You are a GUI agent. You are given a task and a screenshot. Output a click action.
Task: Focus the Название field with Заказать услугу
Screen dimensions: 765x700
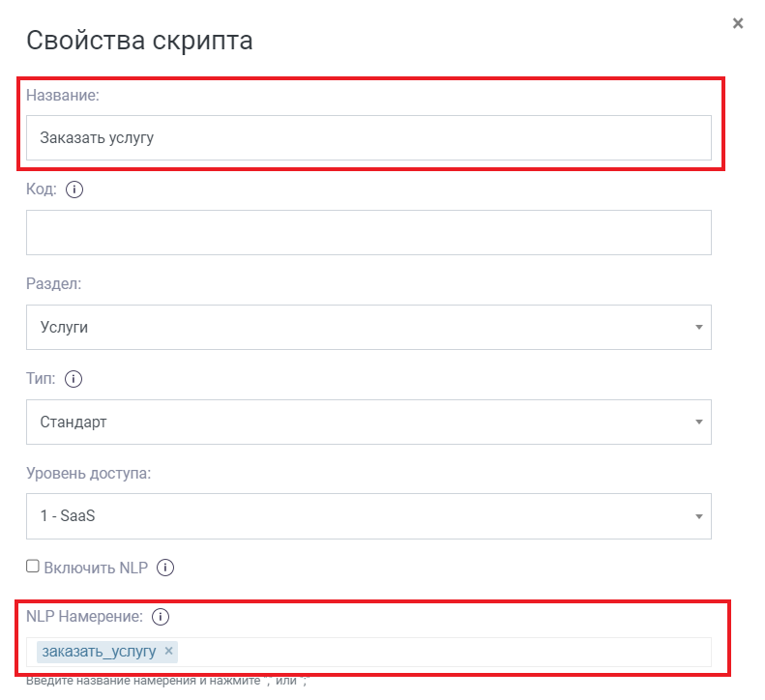[368, 138]
